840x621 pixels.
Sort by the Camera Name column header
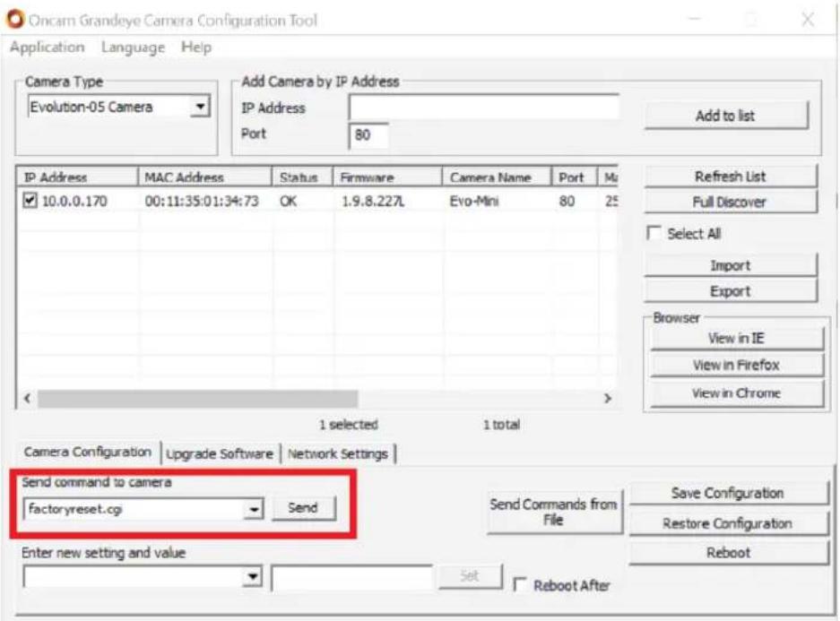(x=498, y=177)
